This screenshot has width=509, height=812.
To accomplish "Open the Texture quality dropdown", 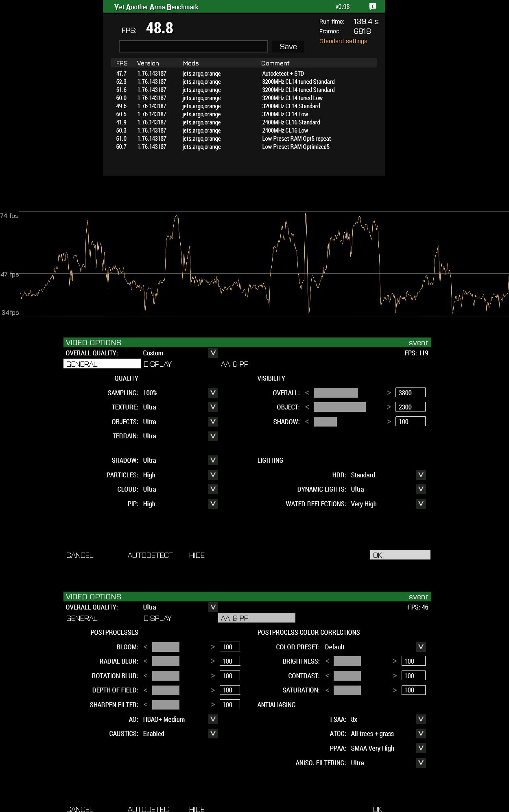I will pyautogui.click(x=213, y=407).
